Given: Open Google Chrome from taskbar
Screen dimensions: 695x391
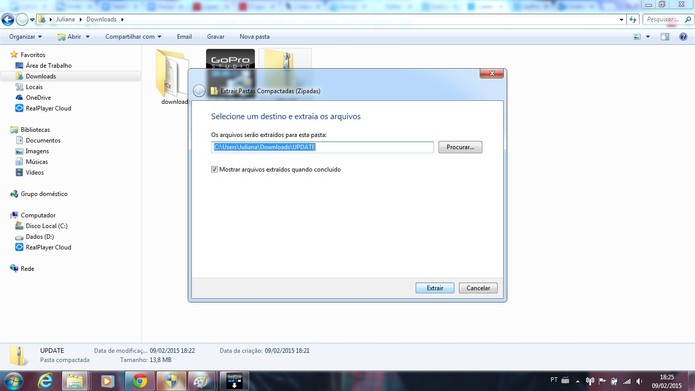Looking at the screenshot, I should pyautogui.click(x=140, y=381).
